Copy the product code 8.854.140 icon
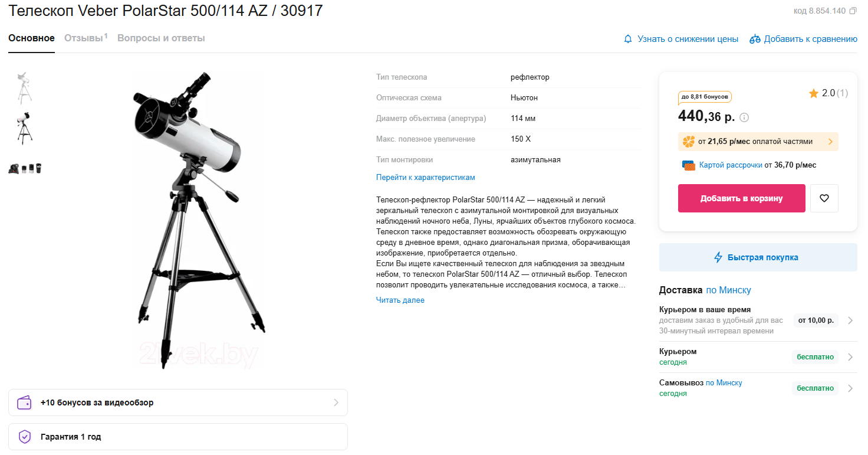This screenshot has width=868, height=455. pyautogui.click(x=853, y=11)
